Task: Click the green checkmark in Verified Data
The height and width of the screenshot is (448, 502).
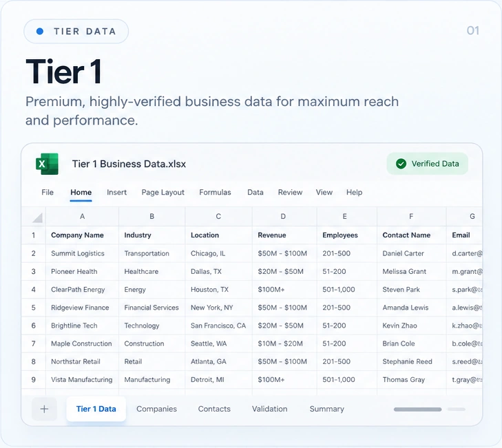Action: [x=401, y=164]
